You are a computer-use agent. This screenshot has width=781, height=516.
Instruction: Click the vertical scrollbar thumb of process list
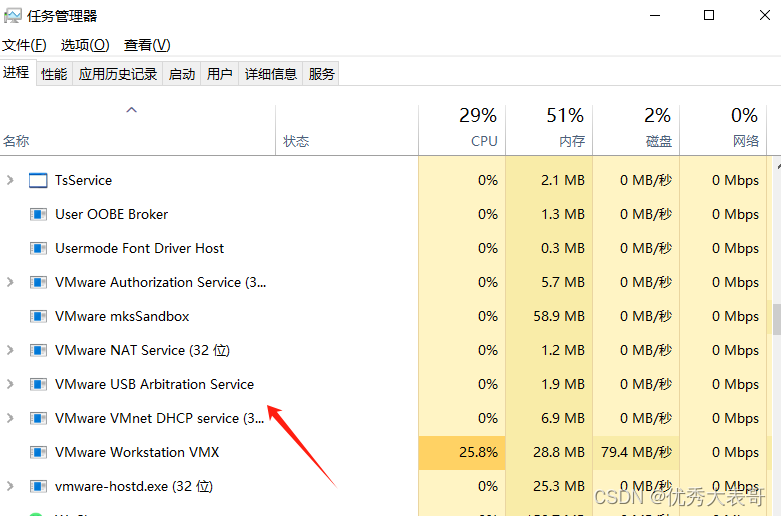click(x=777, y=319)
